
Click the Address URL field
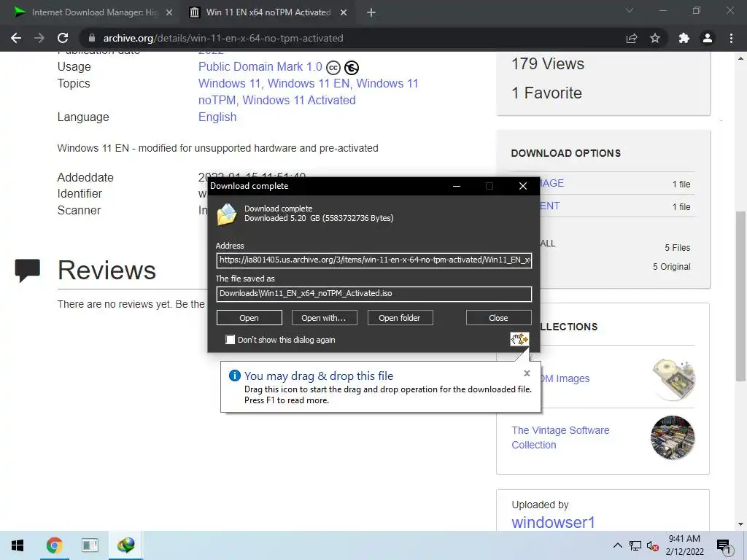(x=374, y=260)
